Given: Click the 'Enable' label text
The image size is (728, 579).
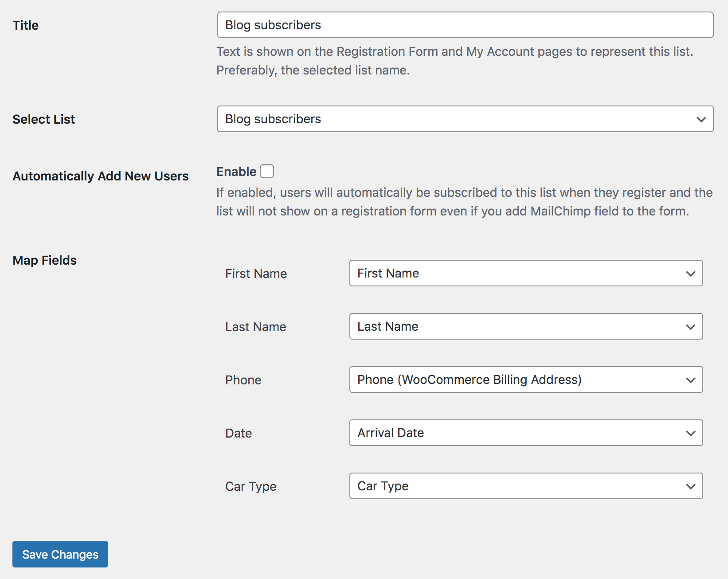Looking at the screenshot, I should tap(236, 172).
